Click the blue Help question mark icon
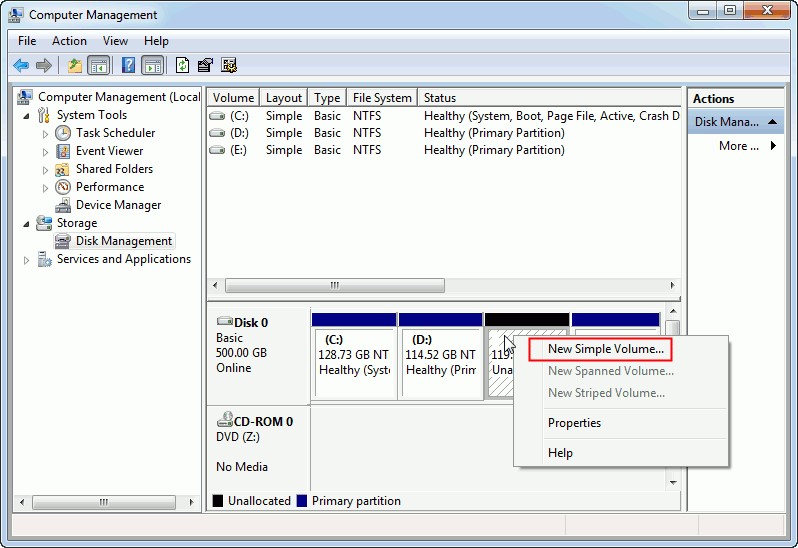 [x=128, y=66]
